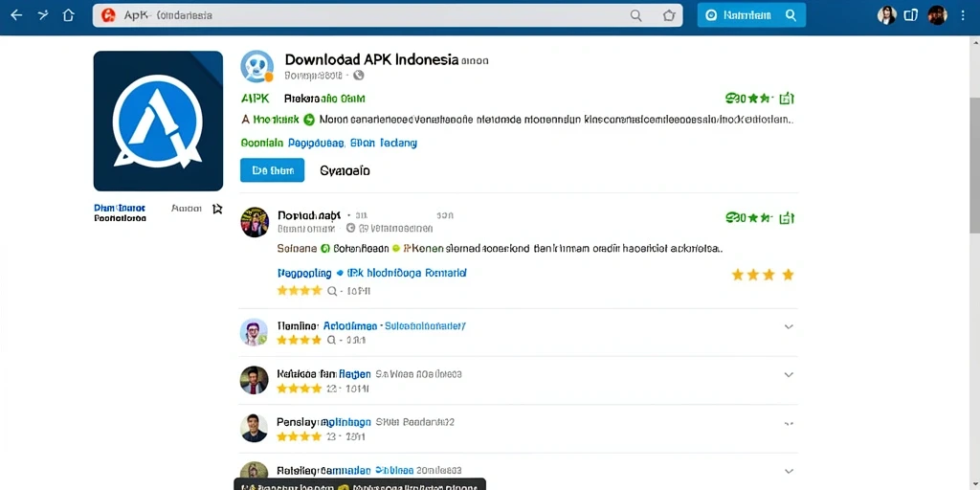This screenshot has height=490, width=980.
Task: Expand the Penslay review row chevron
Action: point(789,423)
